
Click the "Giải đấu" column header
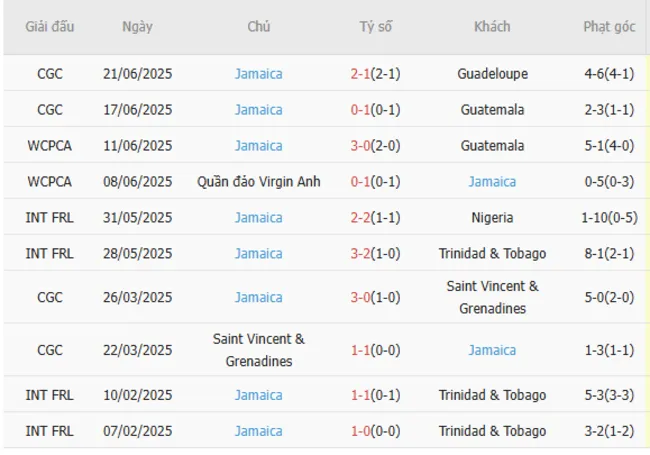50,27
